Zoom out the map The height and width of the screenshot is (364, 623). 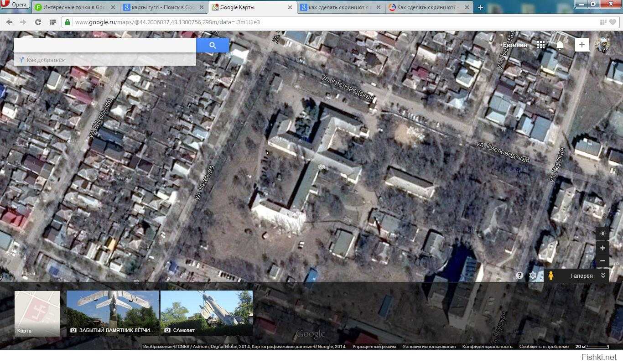(x=602, y=260)
